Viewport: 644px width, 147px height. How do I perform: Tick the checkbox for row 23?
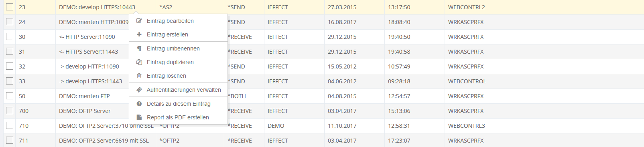click(x=10, y=7)
